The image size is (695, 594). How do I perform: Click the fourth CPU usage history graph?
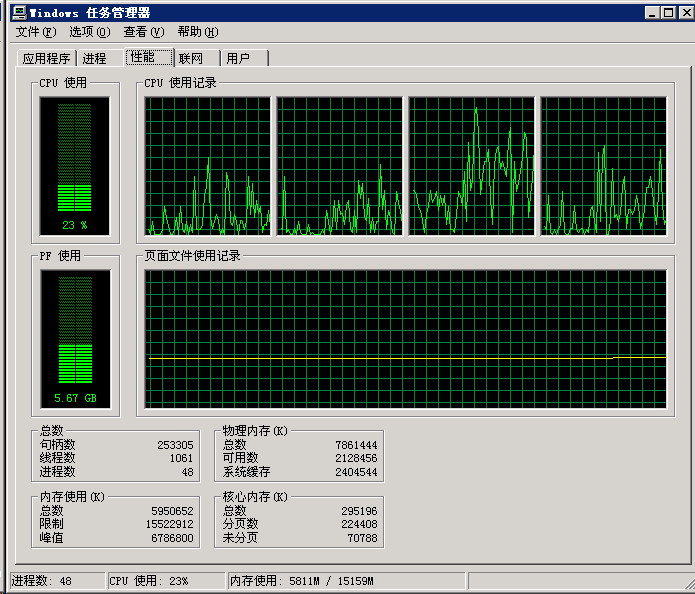tap(604, 166)
